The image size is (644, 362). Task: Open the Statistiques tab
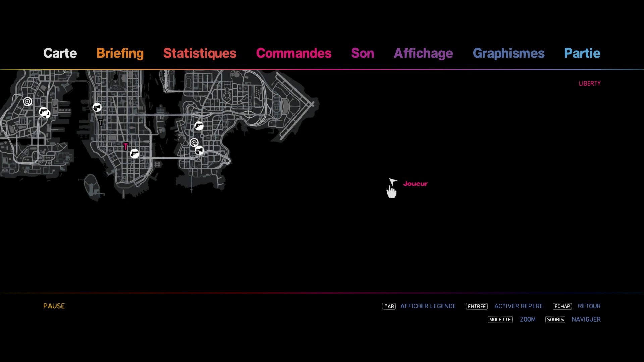click(200, 53)
